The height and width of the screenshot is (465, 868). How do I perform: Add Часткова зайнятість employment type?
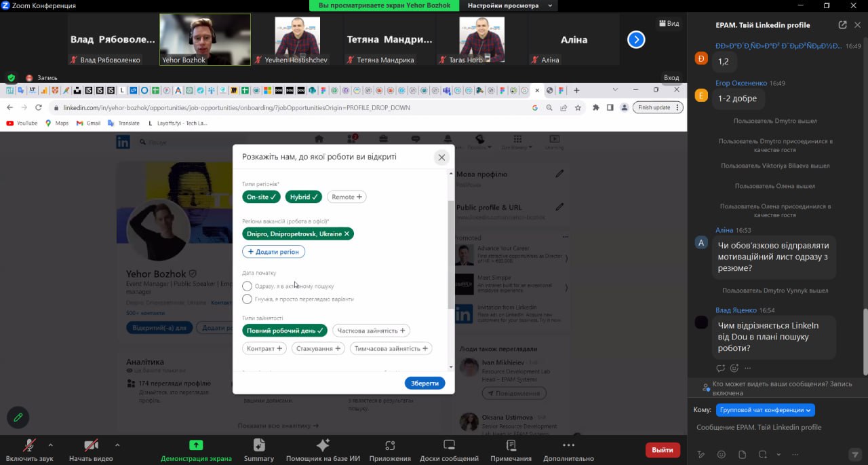(372, 331)
